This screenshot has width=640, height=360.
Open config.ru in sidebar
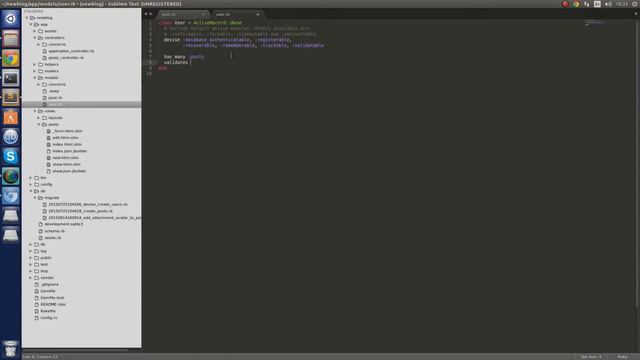(49, 318)
